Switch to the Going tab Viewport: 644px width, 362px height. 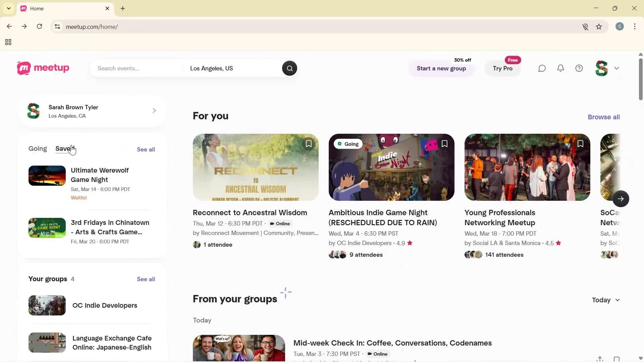pos(37,148)
